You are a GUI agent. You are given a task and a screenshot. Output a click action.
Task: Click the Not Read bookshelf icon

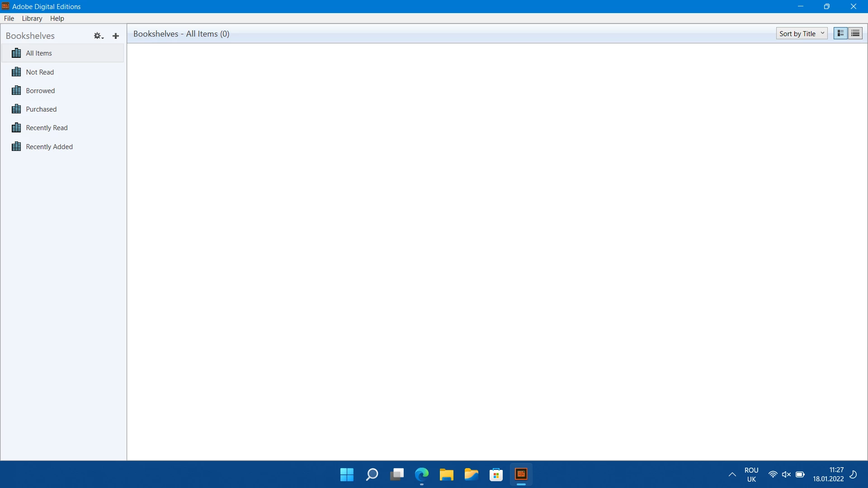tap(16, 72)
